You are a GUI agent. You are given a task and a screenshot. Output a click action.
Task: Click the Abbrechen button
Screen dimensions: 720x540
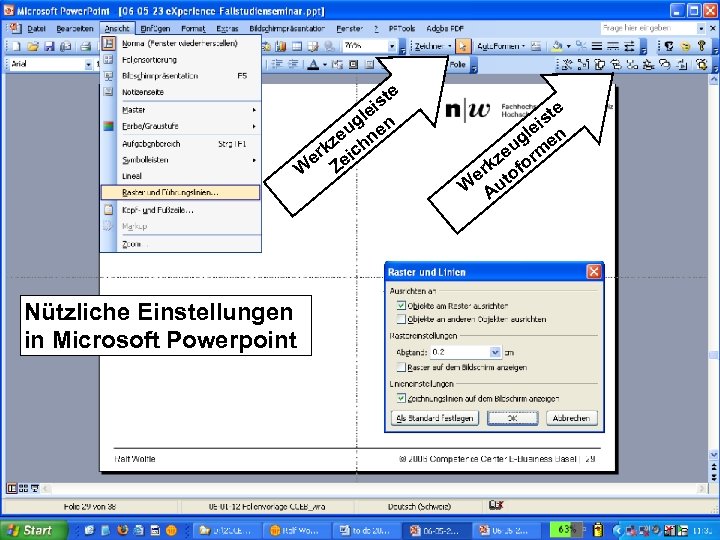tap(571, 418)
